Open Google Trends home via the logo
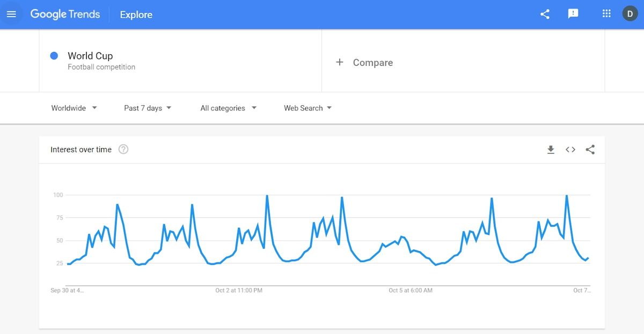 click(x=65, y=14)
